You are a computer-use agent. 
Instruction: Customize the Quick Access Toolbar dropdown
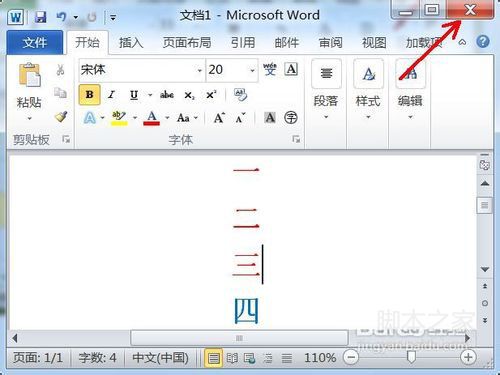tap(113, 17)
